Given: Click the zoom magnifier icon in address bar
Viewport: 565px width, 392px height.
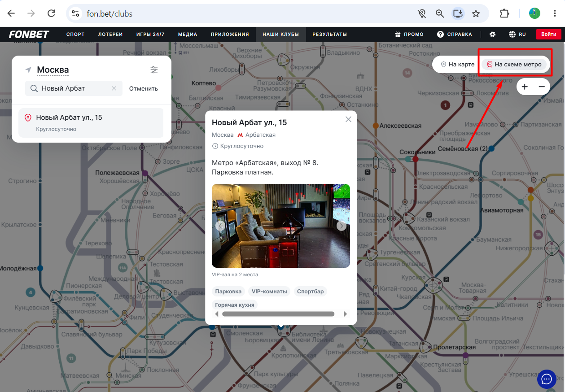Looking at the screenshot, I should (x=440, y=13).
